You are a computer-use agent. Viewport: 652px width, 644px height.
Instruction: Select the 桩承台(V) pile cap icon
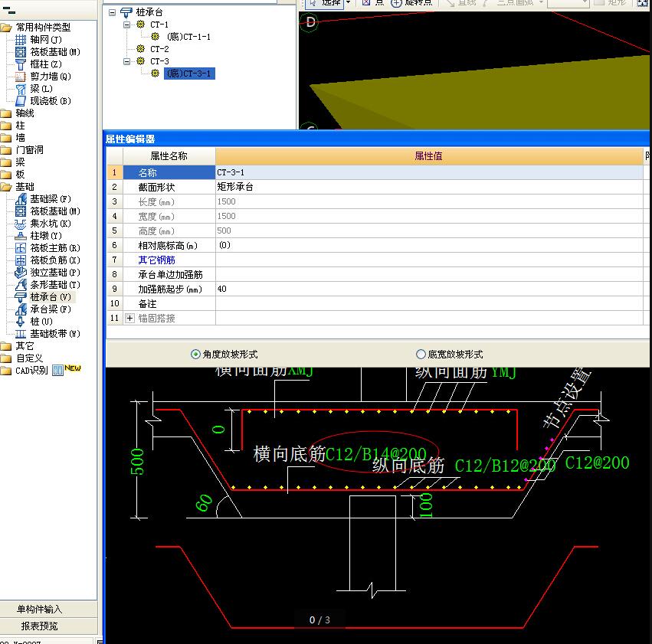(x=21, y=297)
